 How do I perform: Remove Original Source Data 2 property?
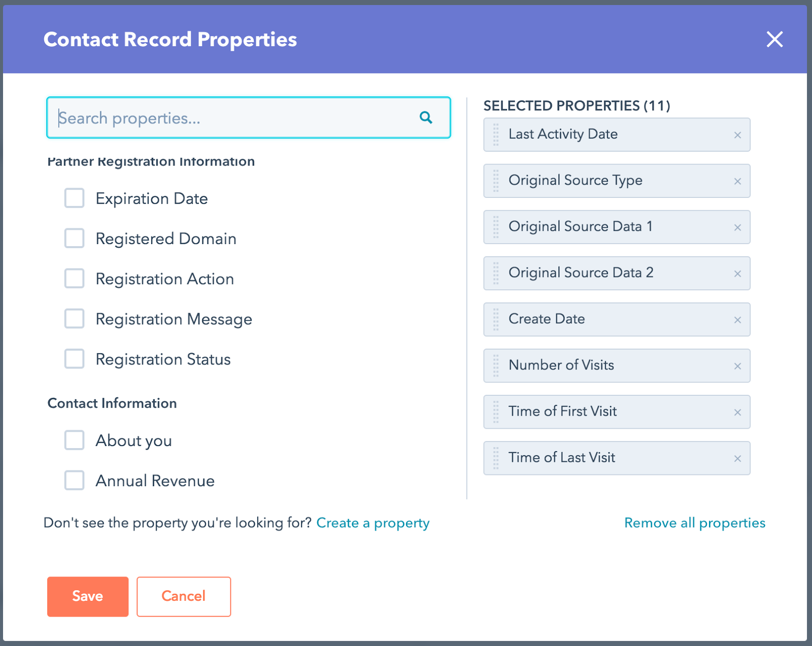(x=737, y=274)
